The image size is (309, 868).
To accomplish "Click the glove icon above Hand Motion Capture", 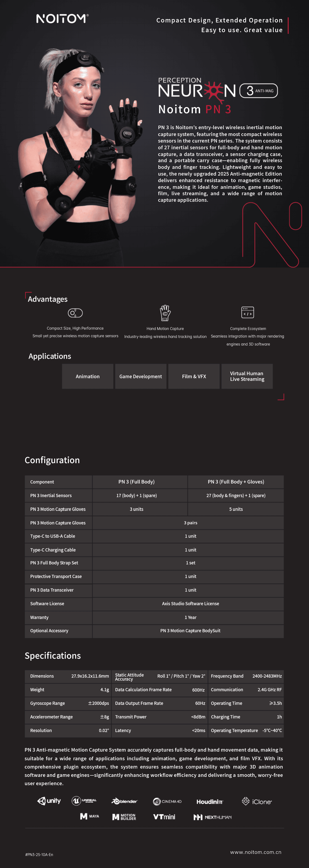I will click(165, 313).
